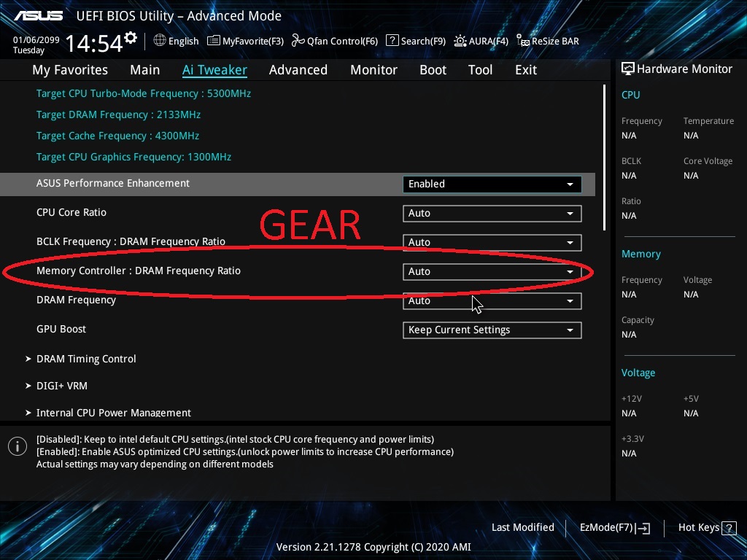Click the ASUS logo
Image resolution: width=747 pixels, height=560 pixels.
click(x=38, y=16)
